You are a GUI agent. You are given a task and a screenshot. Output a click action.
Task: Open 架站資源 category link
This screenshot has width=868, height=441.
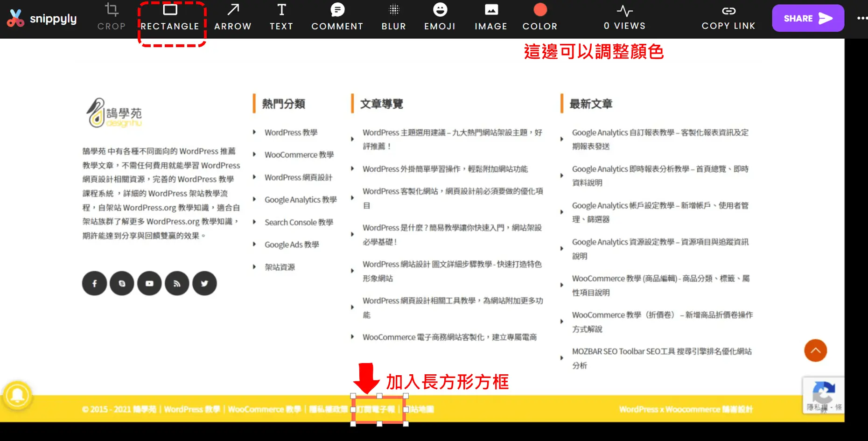[x=280, y=267]
